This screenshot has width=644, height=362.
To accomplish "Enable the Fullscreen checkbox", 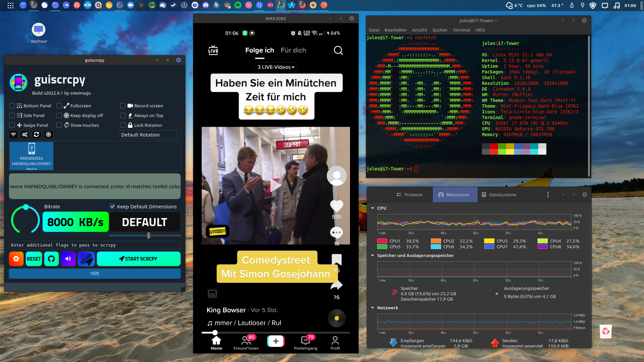I will tap(59, 106).
